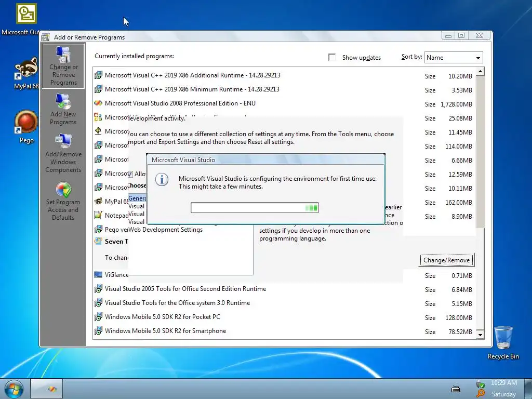Click the 1,728.00MB size value
The height and width of the screenshot is (399, 532).
456,104
